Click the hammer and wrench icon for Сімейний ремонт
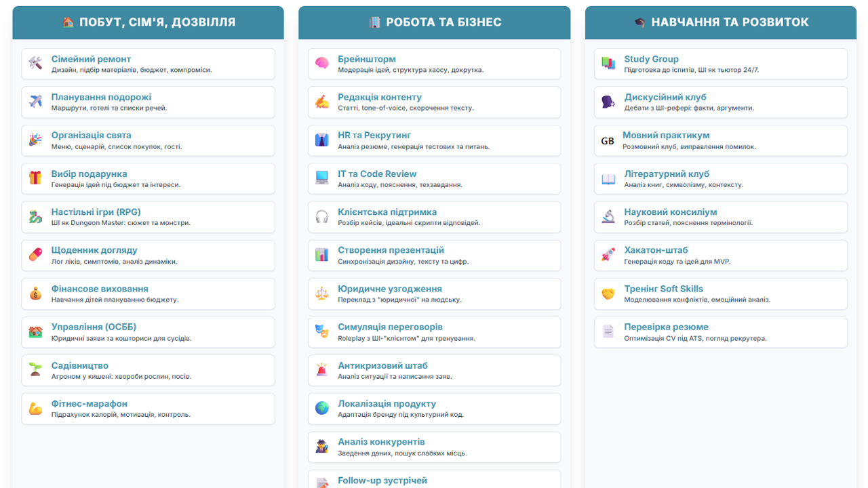The height and width of the screenshot is (488, 868). click(36, 63)
